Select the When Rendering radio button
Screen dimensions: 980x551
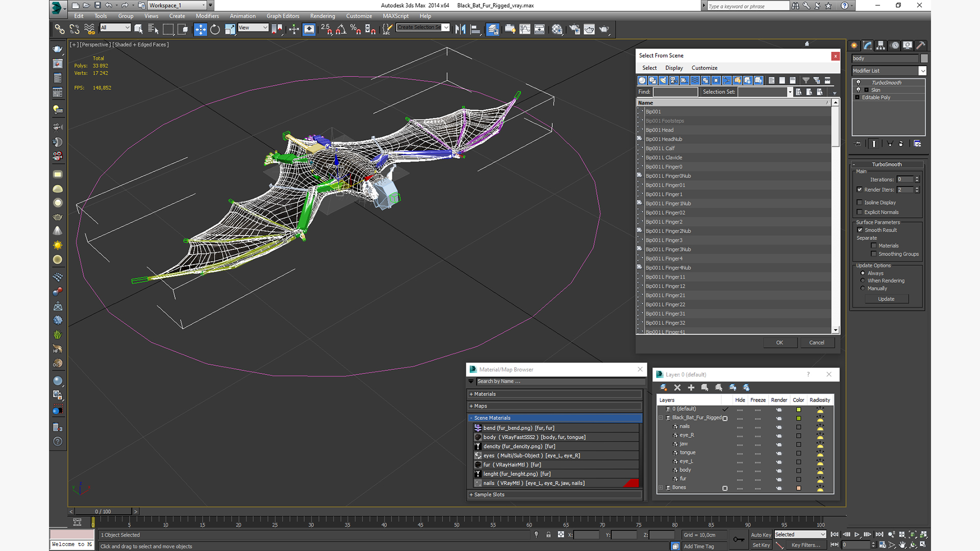(863, 281)
